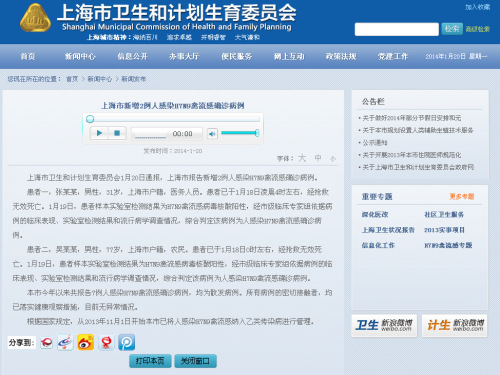This screenshot has height=375, width=500.
Task: Open the 办事大厅 navigation menu
Action: point(184,56)
